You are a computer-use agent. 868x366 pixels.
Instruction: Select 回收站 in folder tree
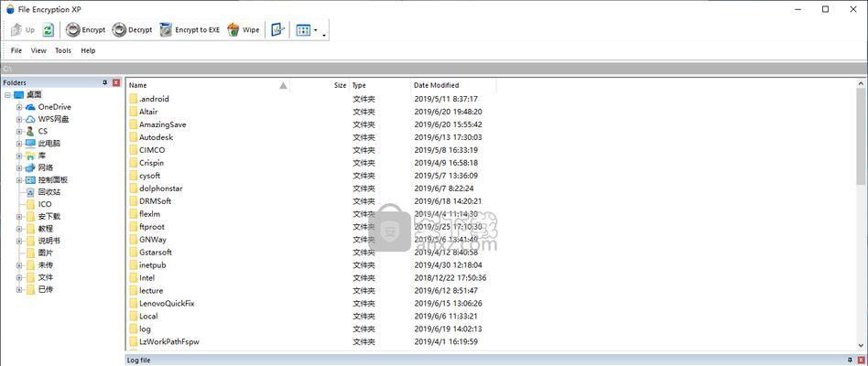click(49, 192)
